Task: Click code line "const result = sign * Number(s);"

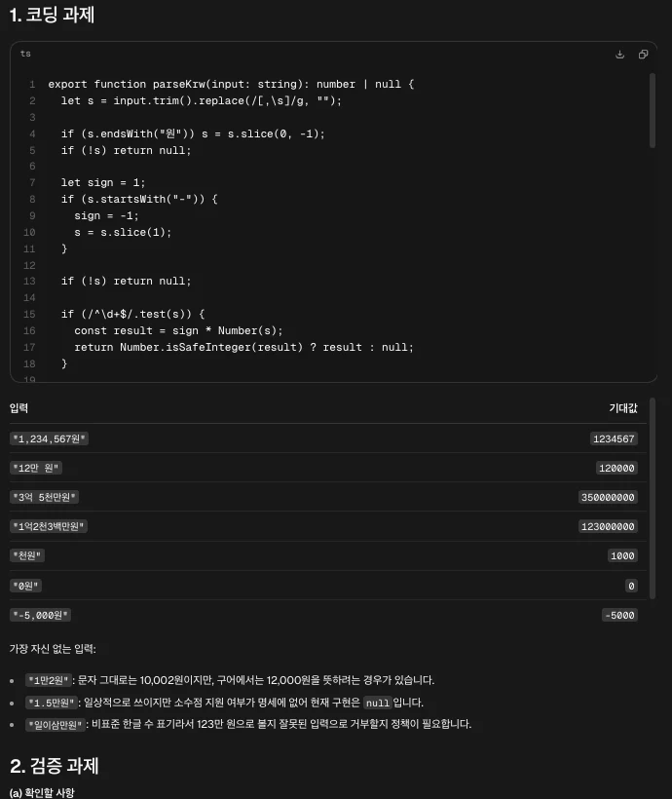Action: 178,330
